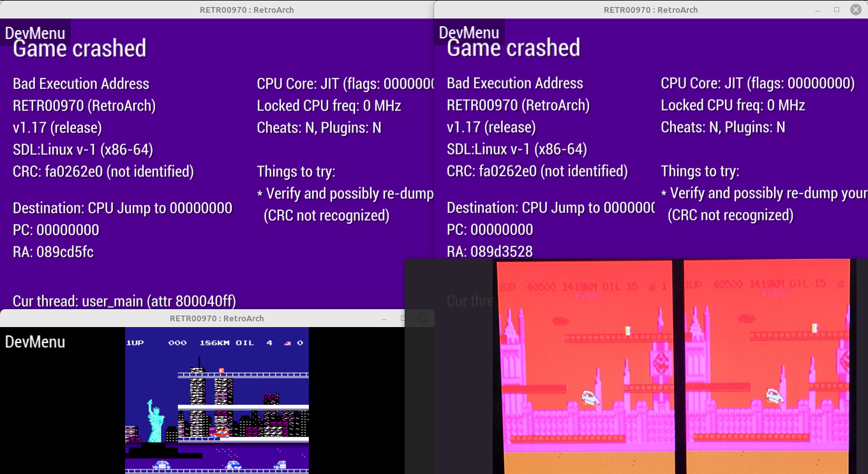Click 'PC: 00000000' in left window
The image size is (868, 474).
[x=56, y=230]
